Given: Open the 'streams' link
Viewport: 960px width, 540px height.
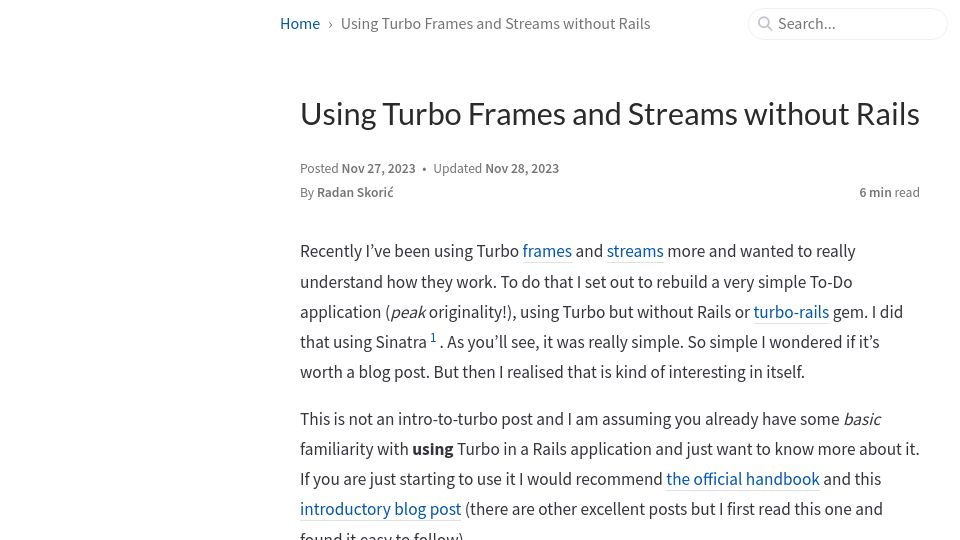Looking at the screenshot, I should [x=635, y=252].
